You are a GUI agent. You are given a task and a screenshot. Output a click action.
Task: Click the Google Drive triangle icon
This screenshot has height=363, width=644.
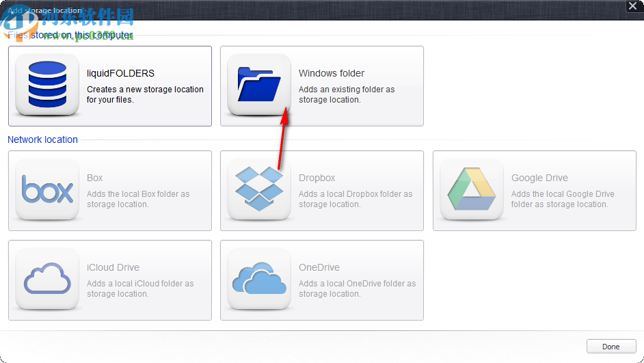tap(472, 189)
